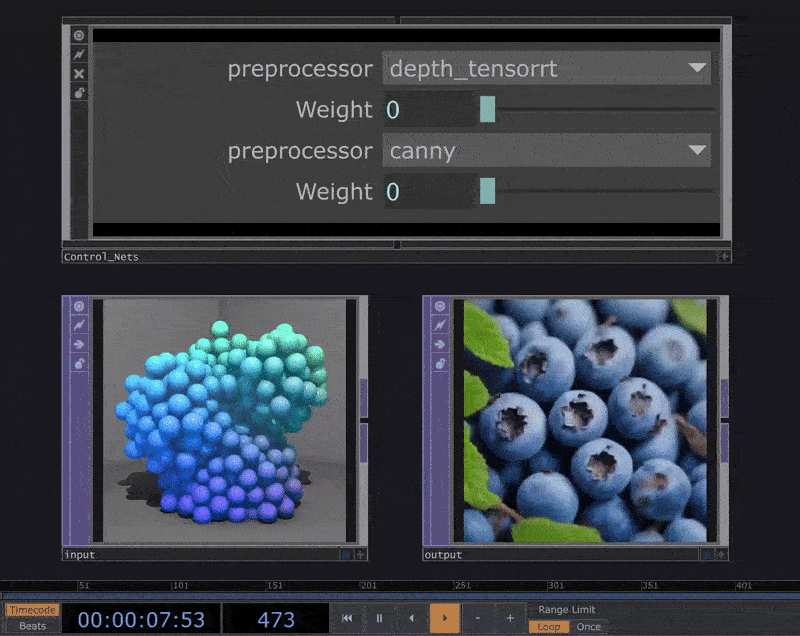Viewport: 800px width, 636px height.
Task: Click plus icon at output node corner
Action: tap(721, 554)
